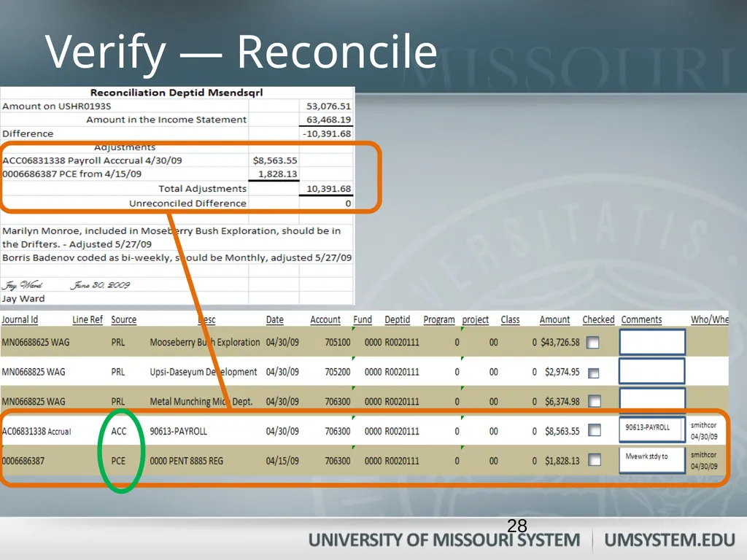This screenshot has height=560, width=747.
Task: Select the Account column header
Action: pos(325,319)
